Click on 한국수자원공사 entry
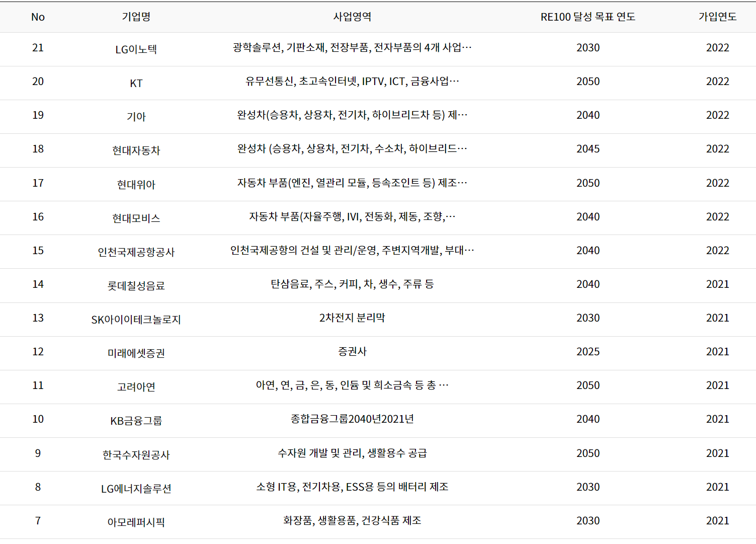This screenshot has height=544, width=756. 136,455
